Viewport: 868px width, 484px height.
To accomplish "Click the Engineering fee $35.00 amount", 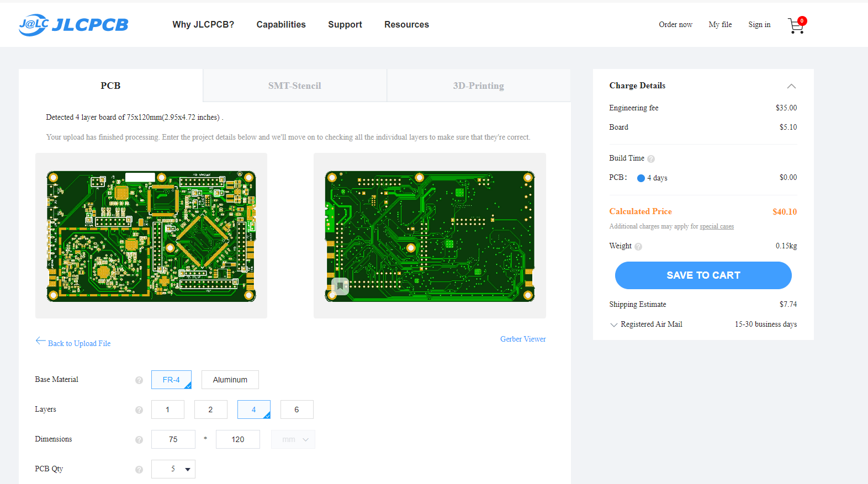I will pos(786,108).
